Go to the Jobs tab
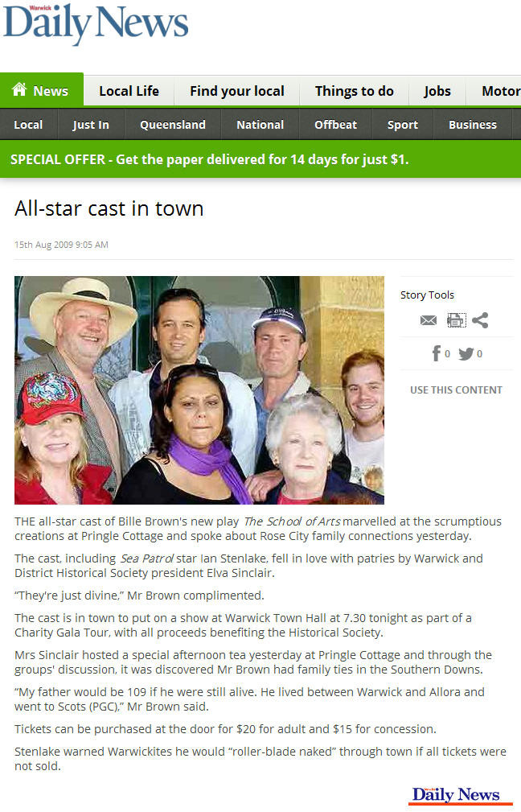Screen dimensions: 521x812 pos(437,91)
